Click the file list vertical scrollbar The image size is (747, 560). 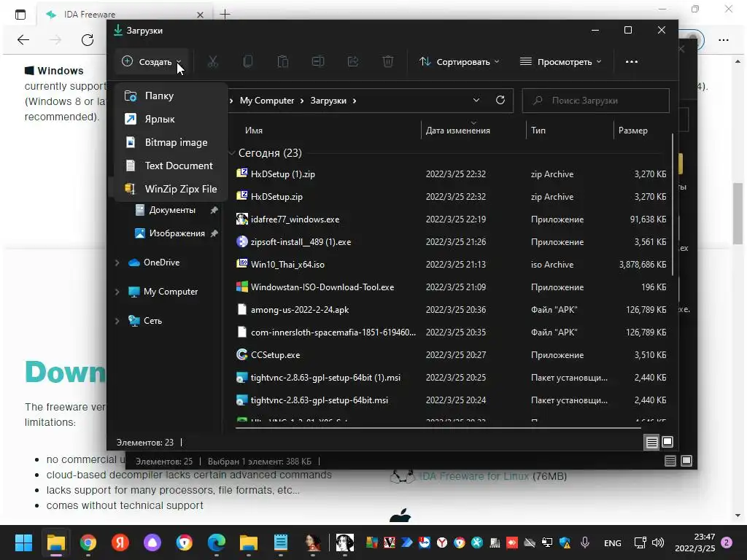point(672,205)
